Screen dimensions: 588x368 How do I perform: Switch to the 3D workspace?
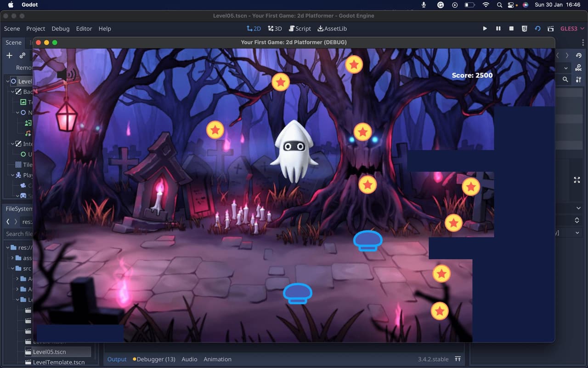[275, 29]
